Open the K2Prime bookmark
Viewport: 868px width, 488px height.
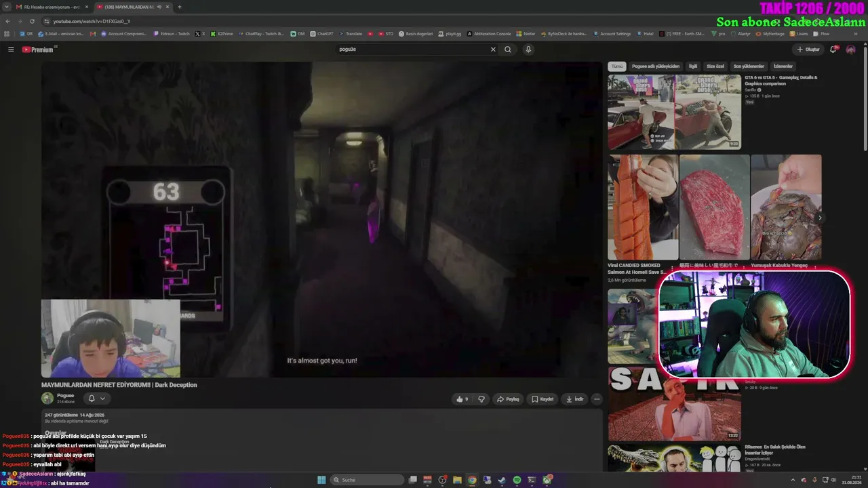click(x=222, y=33)
